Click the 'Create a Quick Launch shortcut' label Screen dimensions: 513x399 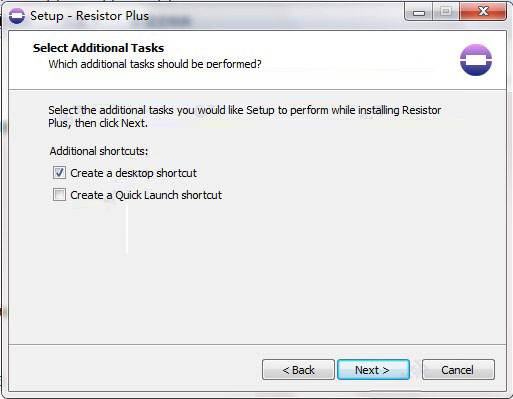[146, 195]
